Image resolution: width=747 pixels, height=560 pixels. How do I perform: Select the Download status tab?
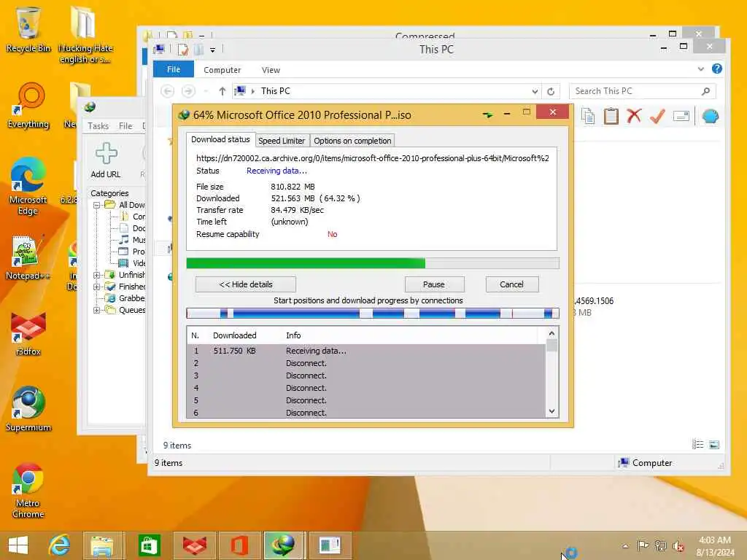click(x=220, y=139)
